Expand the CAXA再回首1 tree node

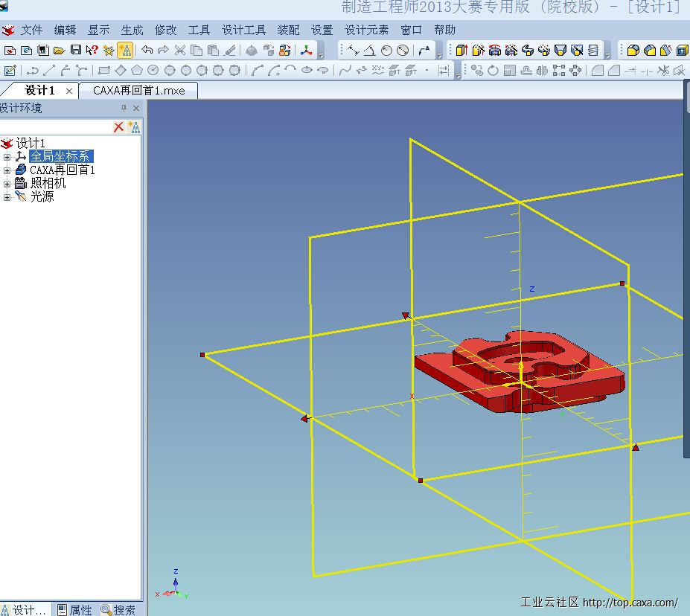(x=7, y=170)
